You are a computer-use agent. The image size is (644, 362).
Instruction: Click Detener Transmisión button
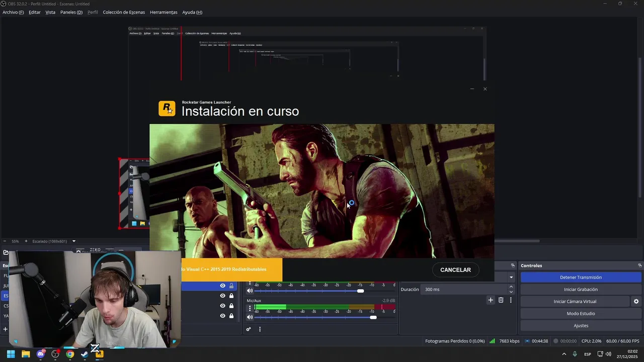coord(581,277)
